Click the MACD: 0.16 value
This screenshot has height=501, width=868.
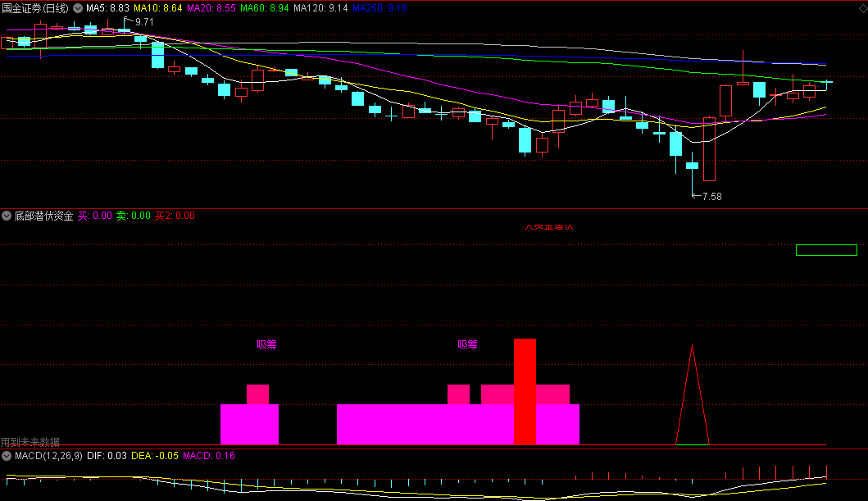(x=209, y=456)
